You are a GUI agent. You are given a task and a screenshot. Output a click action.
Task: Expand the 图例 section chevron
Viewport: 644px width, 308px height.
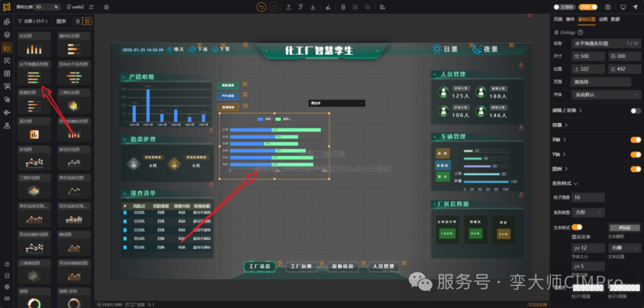(566, 168)
